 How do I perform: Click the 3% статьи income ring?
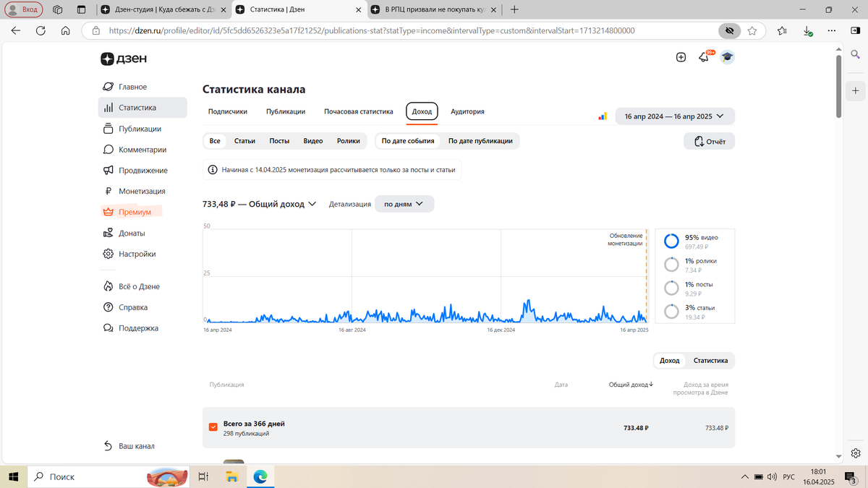pyautogui.click(x=672, y=312)
